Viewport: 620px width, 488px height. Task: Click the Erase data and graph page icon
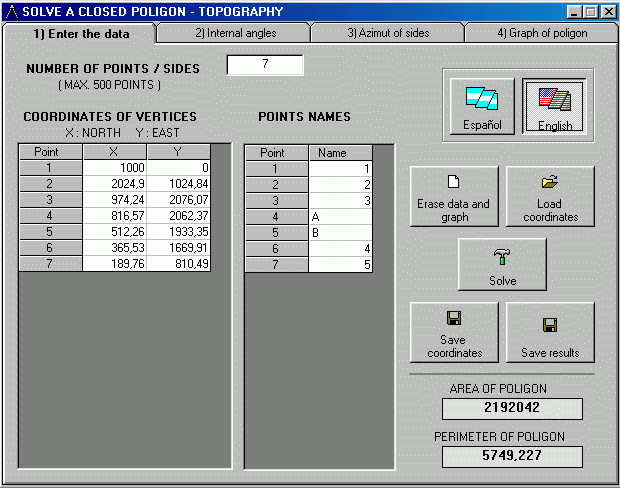coord(453,182)
